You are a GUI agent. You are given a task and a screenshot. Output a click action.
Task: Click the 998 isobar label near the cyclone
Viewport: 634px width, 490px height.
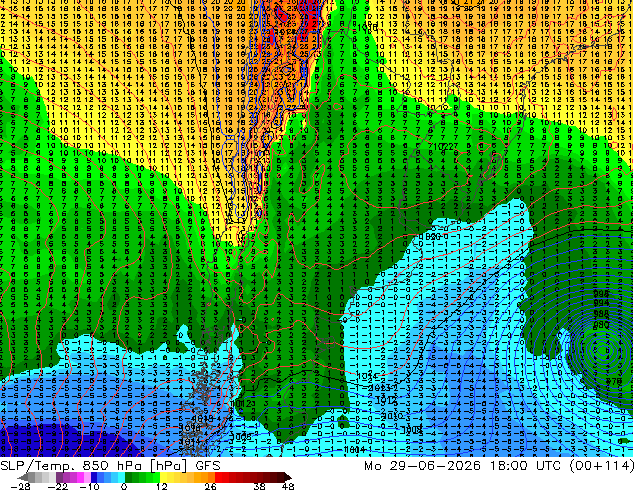pyautogui.click(x=601, y=294)
